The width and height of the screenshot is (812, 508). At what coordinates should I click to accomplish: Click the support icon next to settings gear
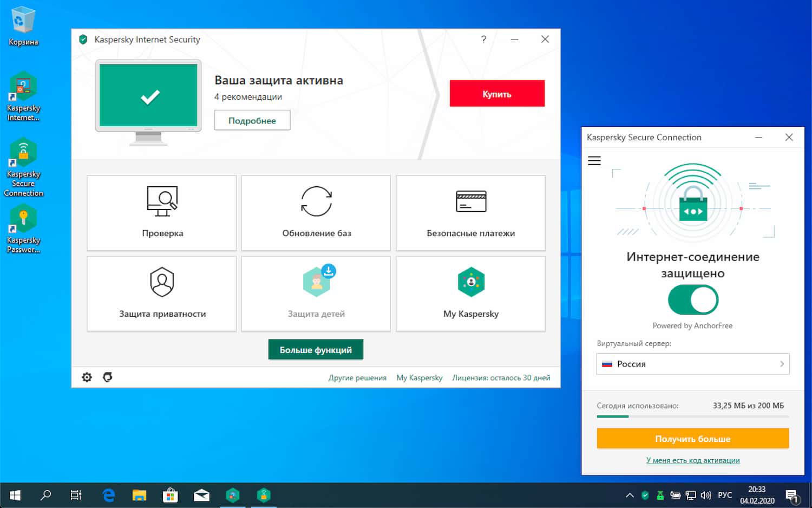tap(108, 377)
